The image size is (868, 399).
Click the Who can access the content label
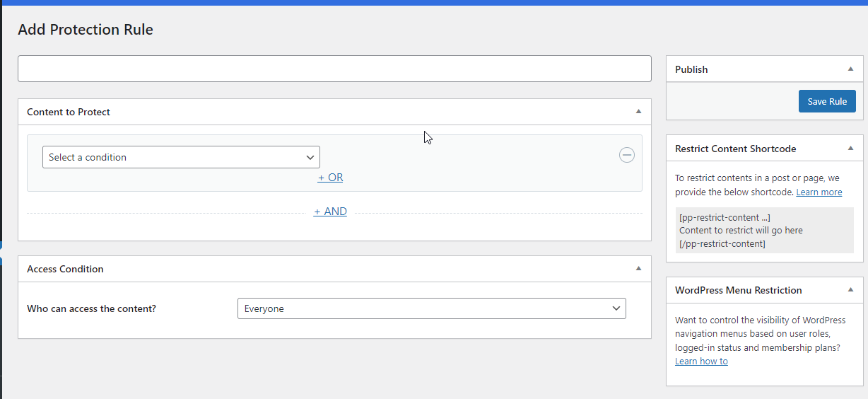(91, 308)
